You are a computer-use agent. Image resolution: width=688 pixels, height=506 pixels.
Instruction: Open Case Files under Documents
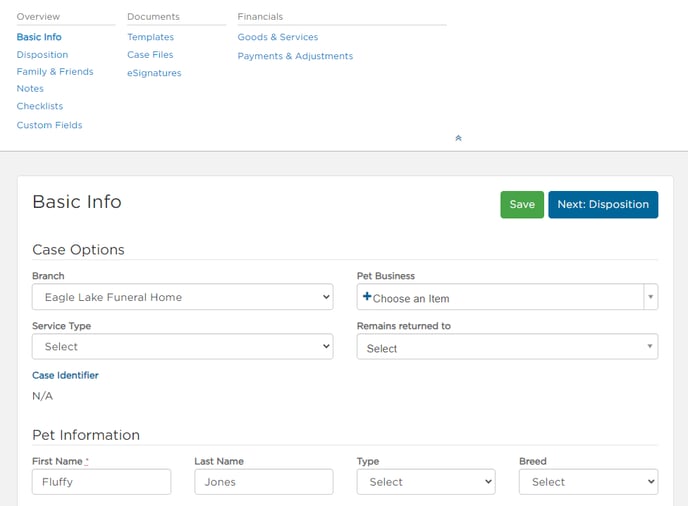(150, 54)
